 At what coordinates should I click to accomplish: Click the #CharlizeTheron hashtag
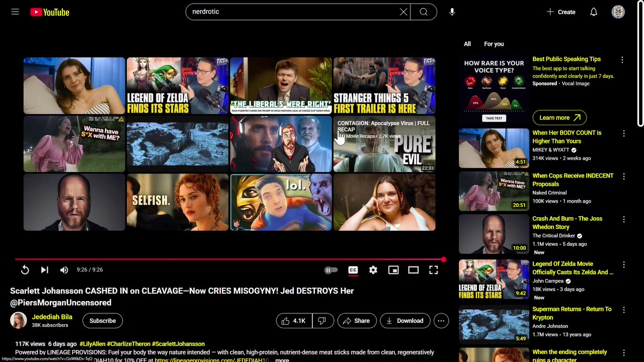[x=128, y=344]
